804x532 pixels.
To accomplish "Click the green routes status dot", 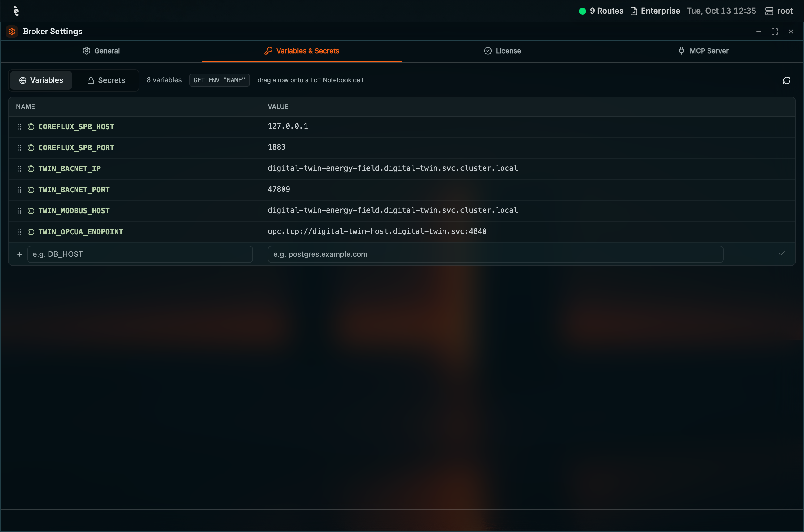I will click(x=583, y=11).
